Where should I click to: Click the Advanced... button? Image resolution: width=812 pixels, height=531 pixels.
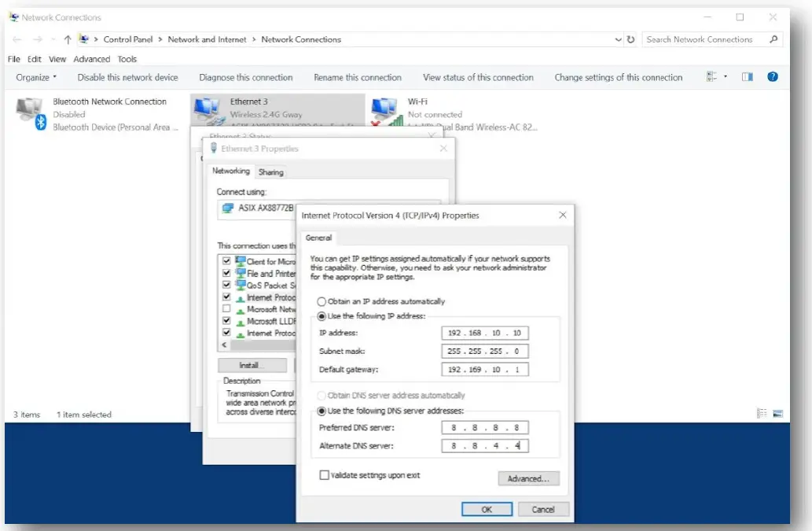(528, 478)
